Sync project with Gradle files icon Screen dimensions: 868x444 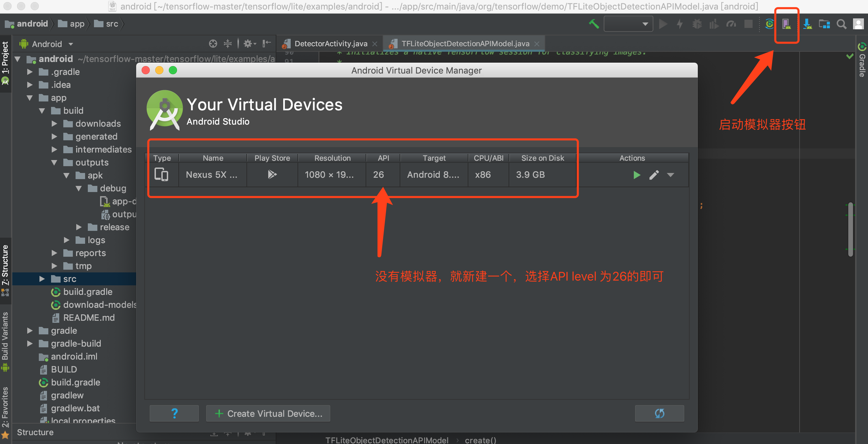[x=769, y=24]
